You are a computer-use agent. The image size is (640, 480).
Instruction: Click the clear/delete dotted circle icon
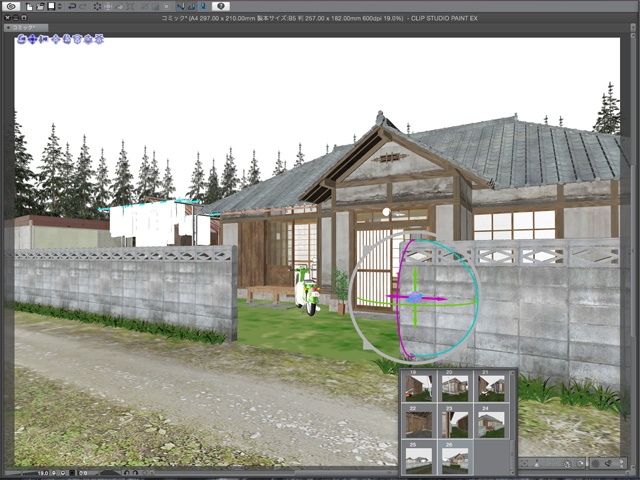click(x=98, y=7)
